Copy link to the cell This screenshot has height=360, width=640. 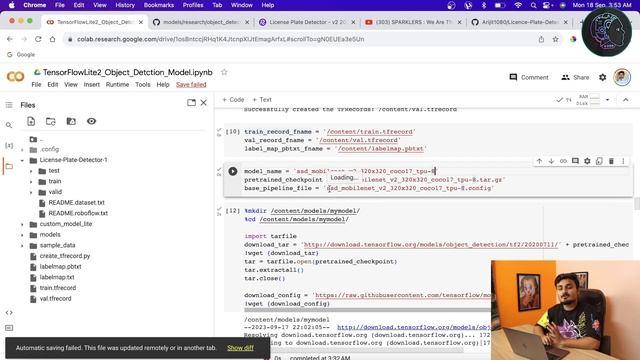pyautogui.click(x=563, y=161)
